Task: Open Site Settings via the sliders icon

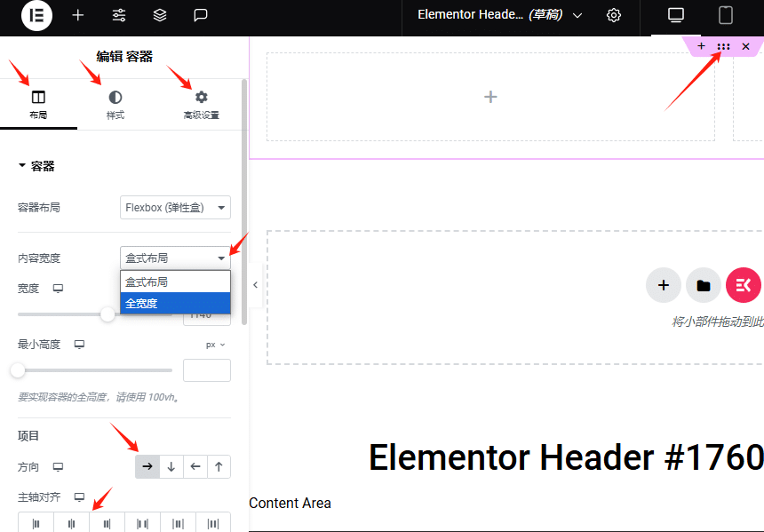Action: click(118, 16)
